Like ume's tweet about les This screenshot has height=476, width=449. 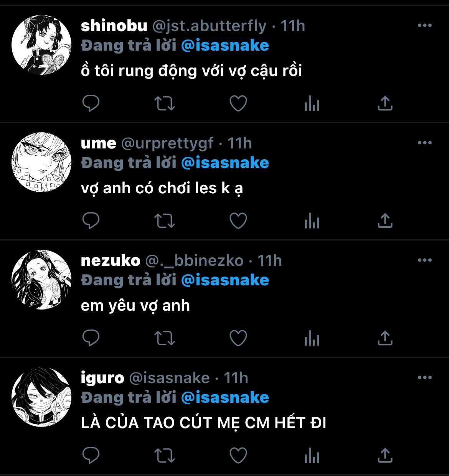(238, 221)
